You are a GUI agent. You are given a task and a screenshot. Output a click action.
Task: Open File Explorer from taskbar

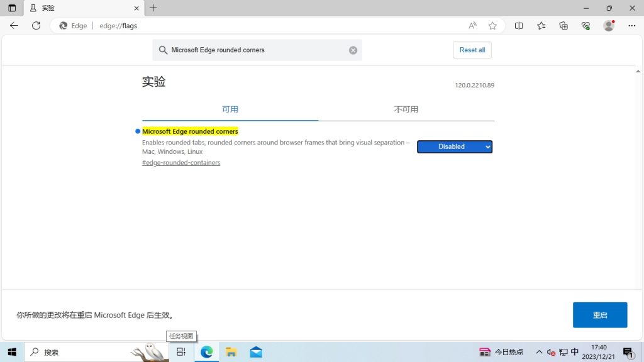coord(231,352)
